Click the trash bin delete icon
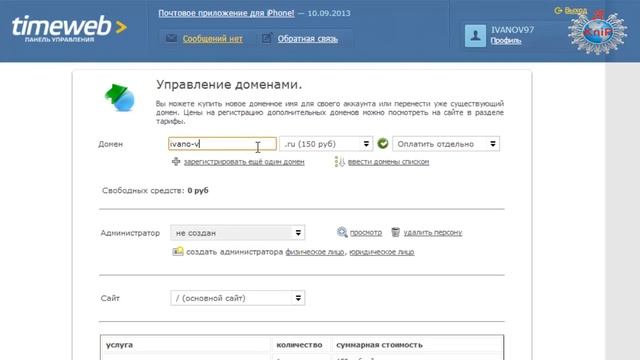This screenshot has width=640, height=360. pos(396,232)
